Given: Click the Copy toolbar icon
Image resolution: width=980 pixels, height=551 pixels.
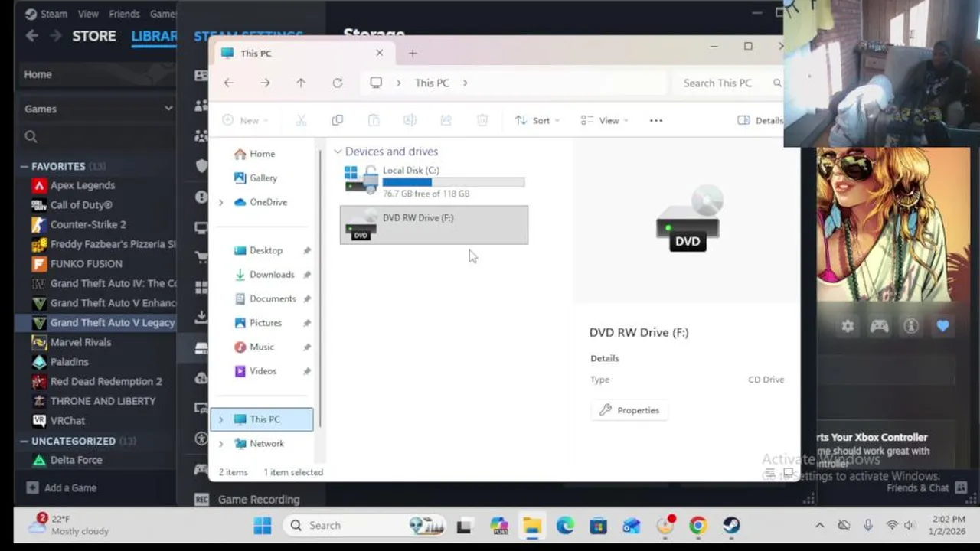Looking at the screenshot, I should [338, 120].
